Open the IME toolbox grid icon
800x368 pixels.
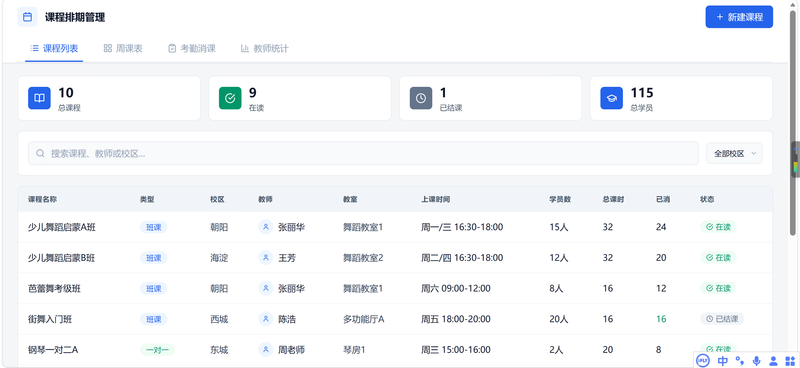pos(790,360)
